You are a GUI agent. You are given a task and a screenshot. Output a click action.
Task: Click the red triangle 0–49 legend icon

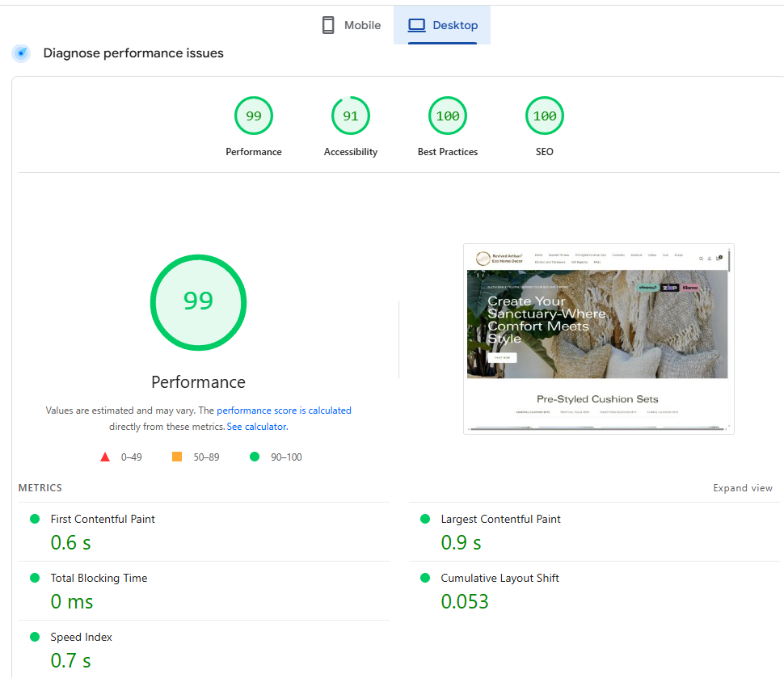point(105,457)
